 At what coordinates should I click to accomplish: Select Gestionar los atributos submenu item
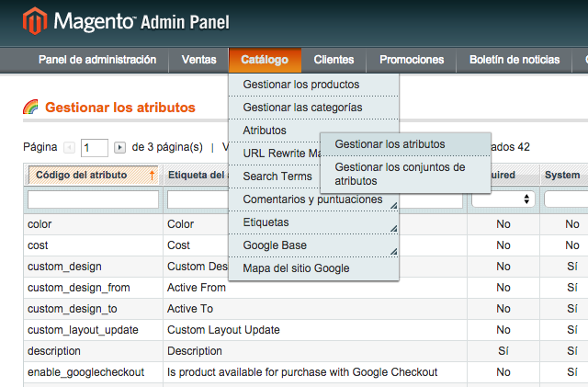(405, 144)
